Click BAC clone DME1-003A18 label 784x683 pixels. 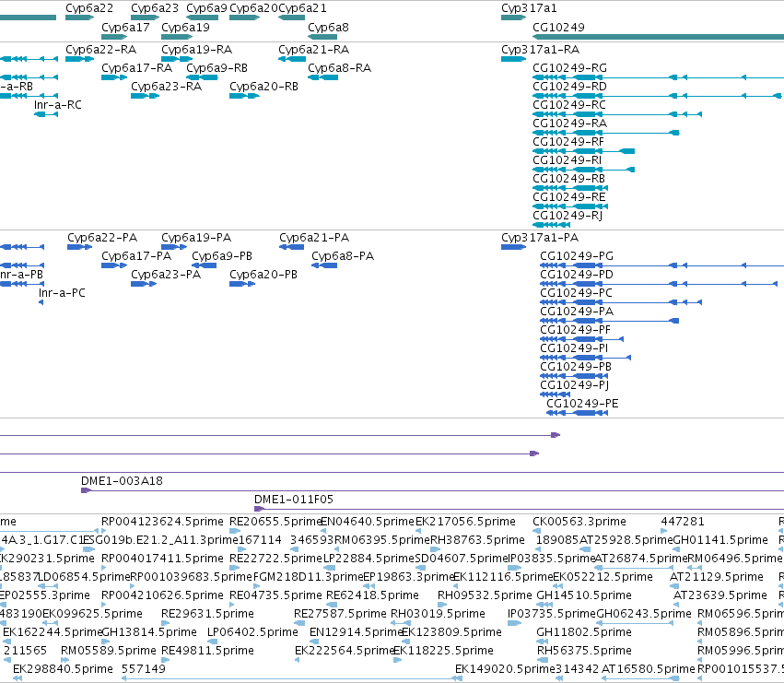click(122, 481)
